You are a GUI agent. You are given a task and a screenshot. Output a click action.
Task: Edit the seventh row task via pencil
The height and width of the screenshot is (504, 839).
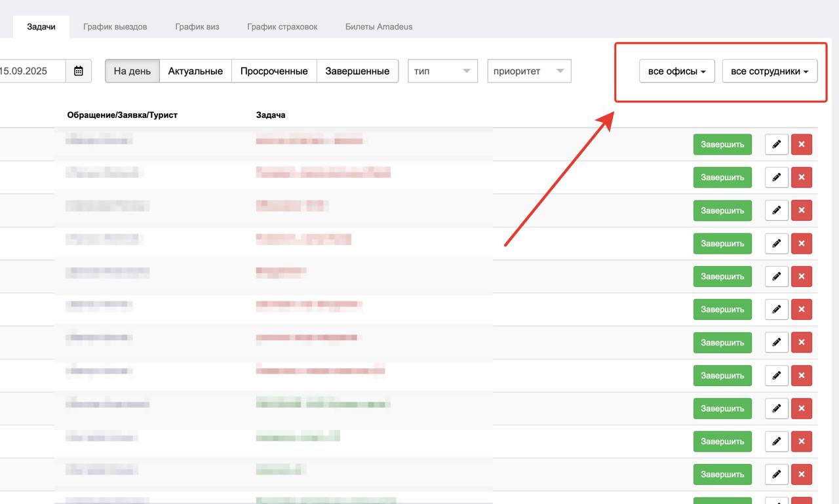pyautogui.click(x=777, y=342)
